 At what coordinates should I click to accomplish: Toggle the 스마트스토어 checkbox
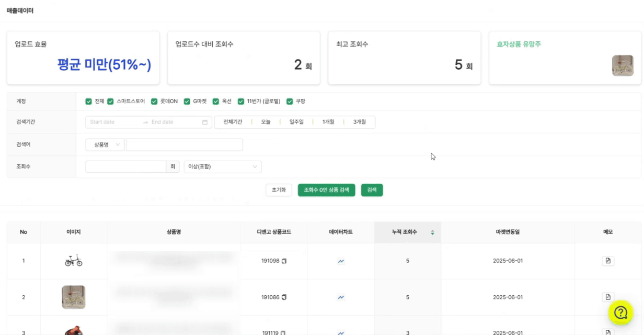tap(110, 102)
